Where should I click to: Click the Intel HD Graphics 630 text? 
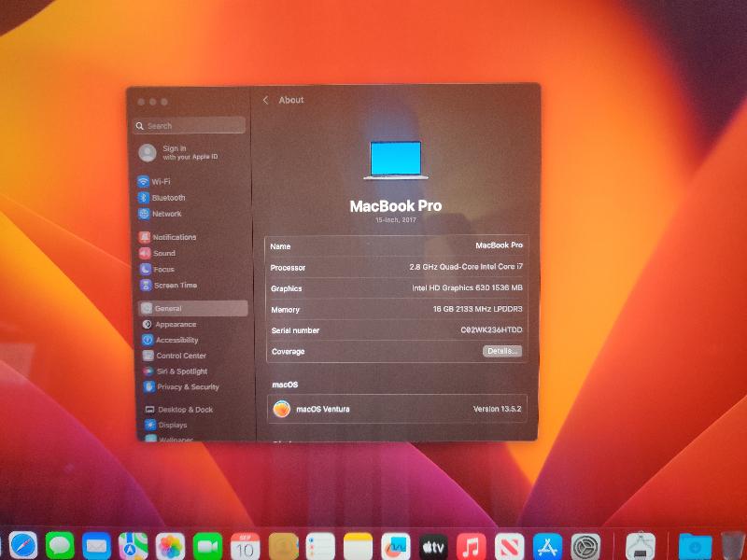coord(468,287)
